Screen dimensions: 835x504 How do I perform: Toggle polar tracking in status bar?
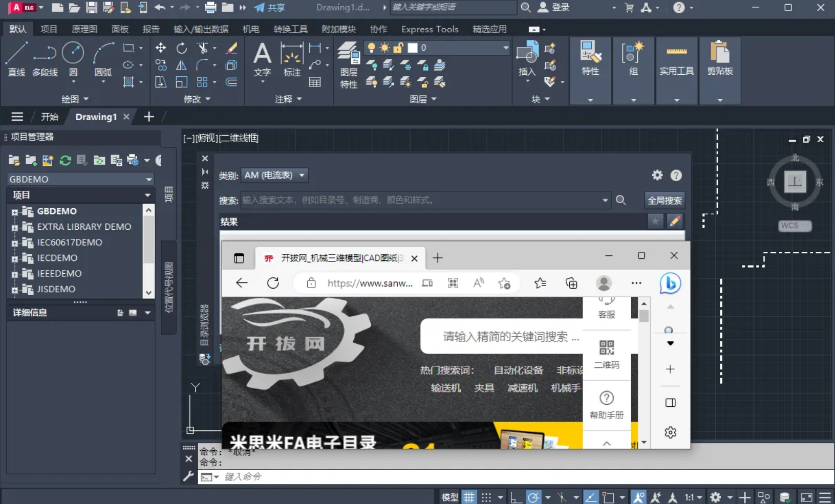[533, 497]
